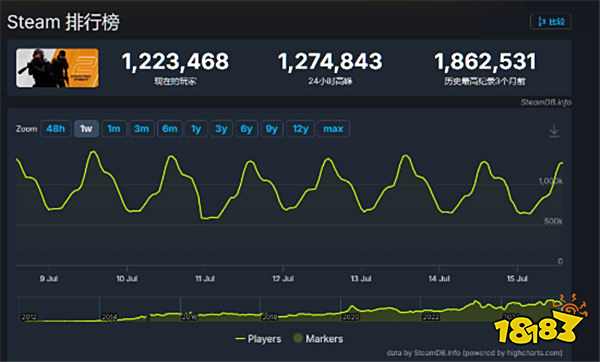
Task: Set chart zoom to max
Action: 333,129
